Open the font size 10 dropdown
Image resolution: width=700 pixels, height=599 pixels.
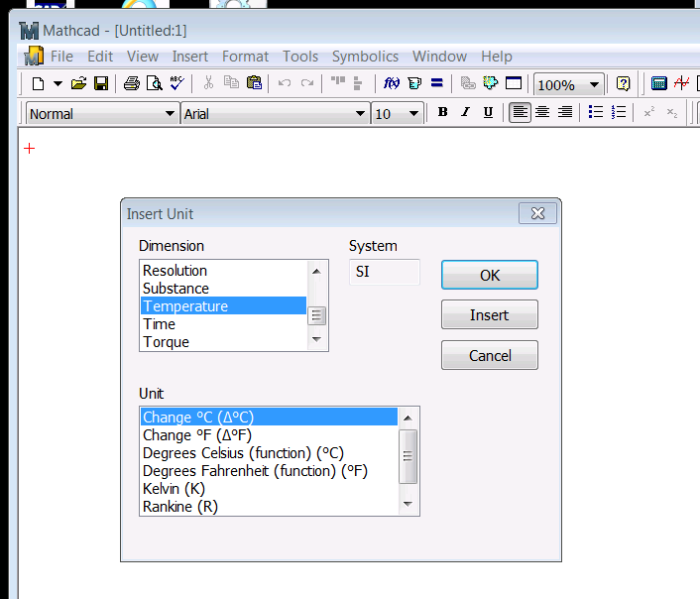pyautogui.click(x=413, y=113)
